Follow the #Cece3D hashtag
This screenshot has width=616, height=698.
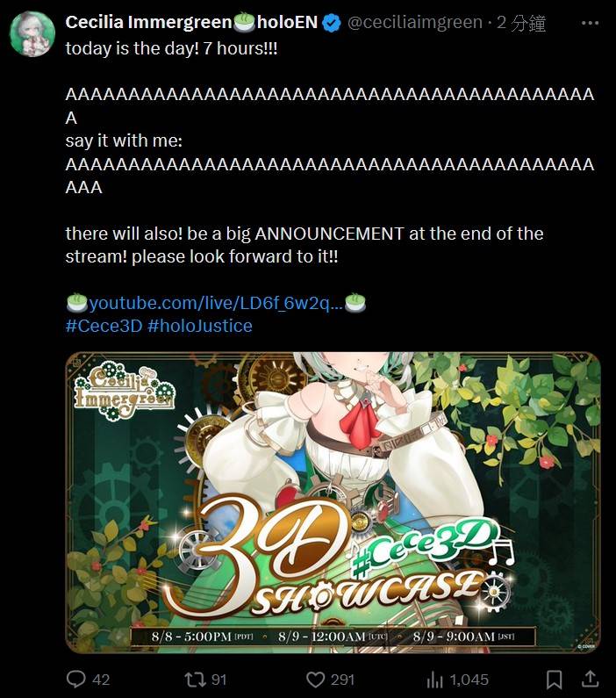104,326
